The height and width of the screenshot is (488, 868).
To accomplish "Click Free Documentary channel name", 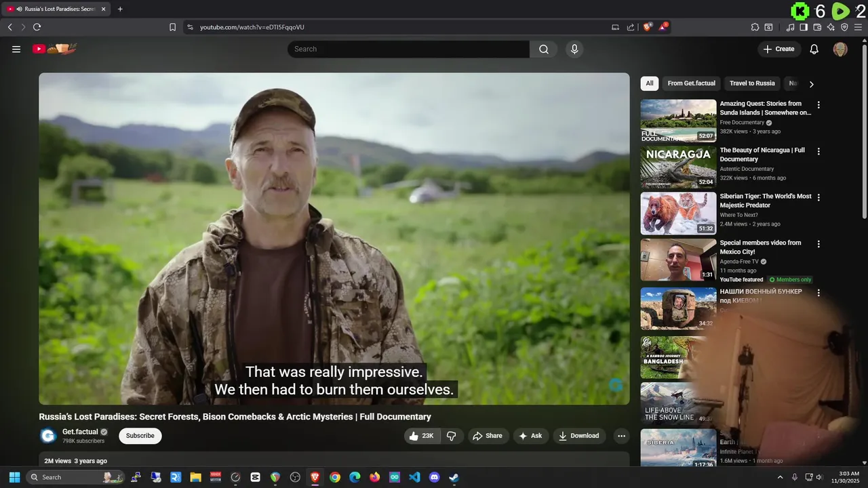I will point(742,123).
